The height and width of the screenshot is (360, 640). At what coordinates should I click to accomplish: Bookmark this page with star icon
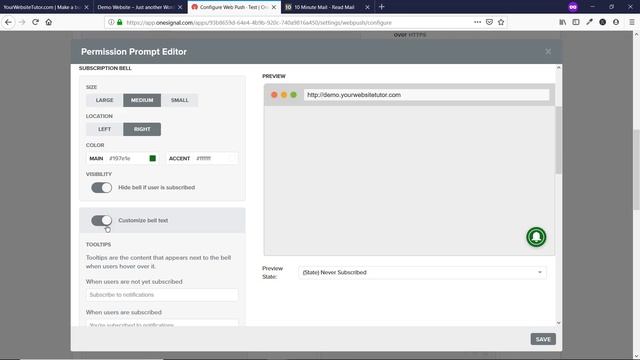pyautogui.click(x=501, y=22)
